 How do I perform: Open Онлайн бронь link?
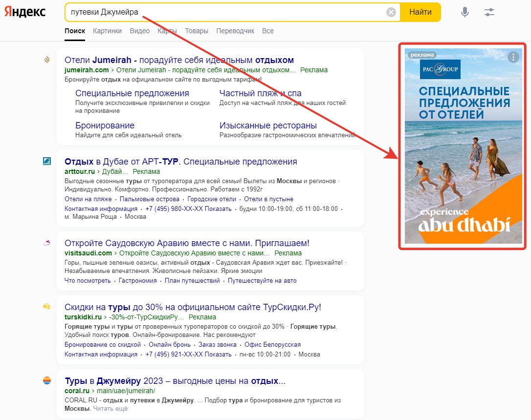[x=170, y=344]
